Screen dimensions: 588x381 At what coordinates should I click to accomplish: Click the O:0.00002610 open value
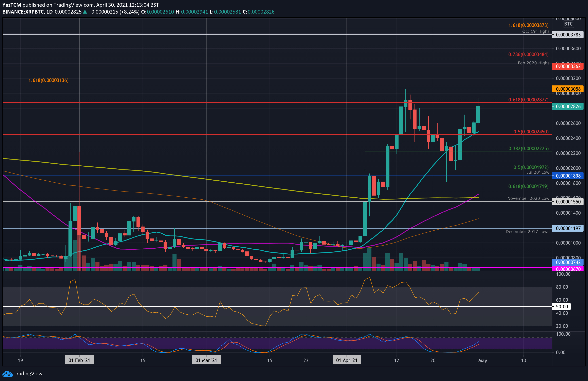pyautogui.click(x=157, y=12)
